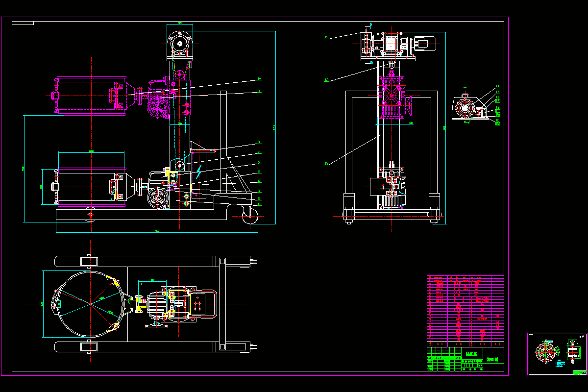Select callout number 12 in the front view

pyautogui.click(x=326, y=79)
